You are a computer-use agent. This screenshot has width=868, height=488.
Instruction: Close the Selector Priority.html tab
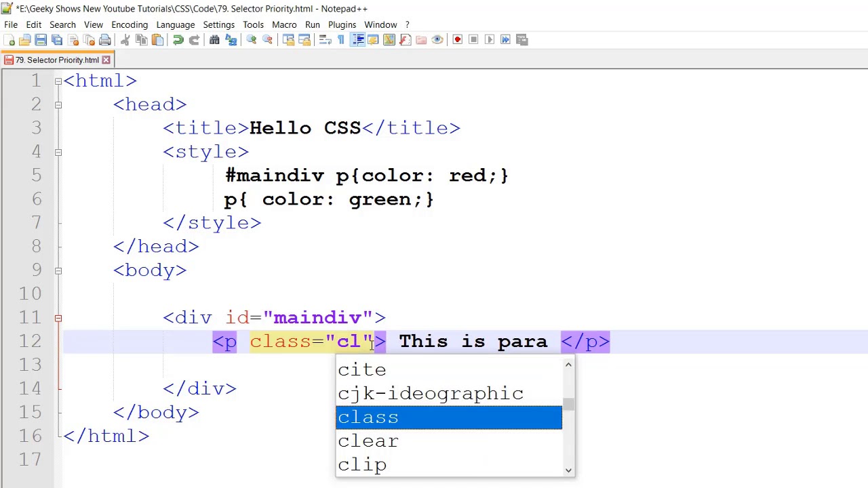click(106, 60)
